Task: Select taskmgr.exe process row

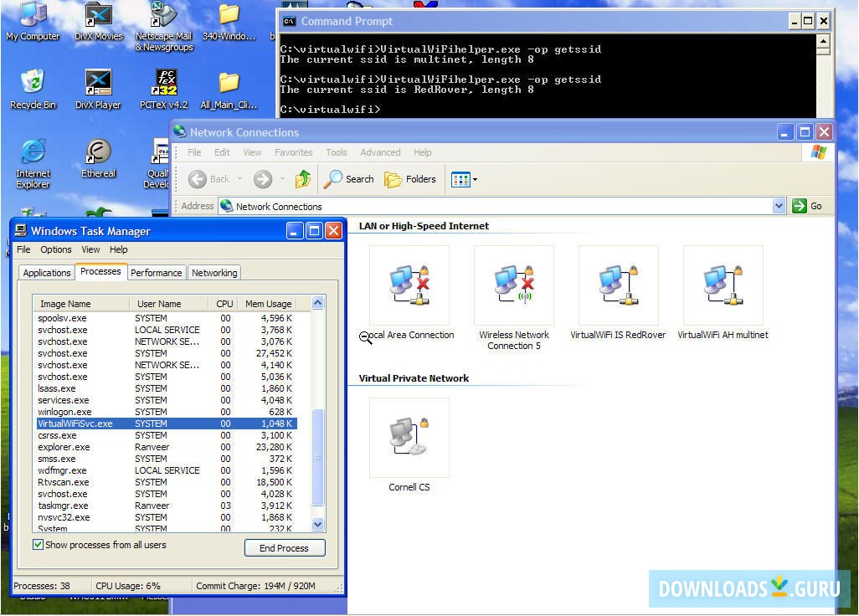Action: (x=167, y=506)
